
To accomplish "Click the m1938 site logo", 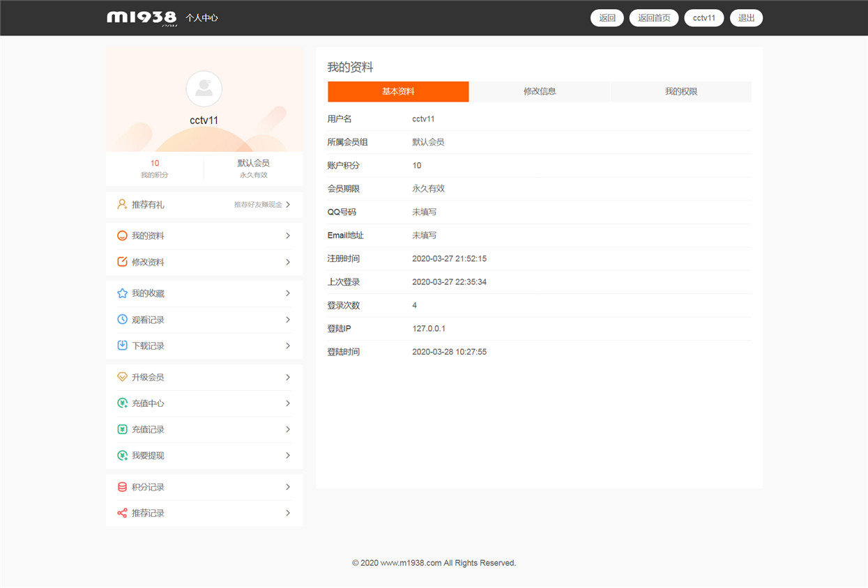I will pyautogui.click(x=142, y=18).
